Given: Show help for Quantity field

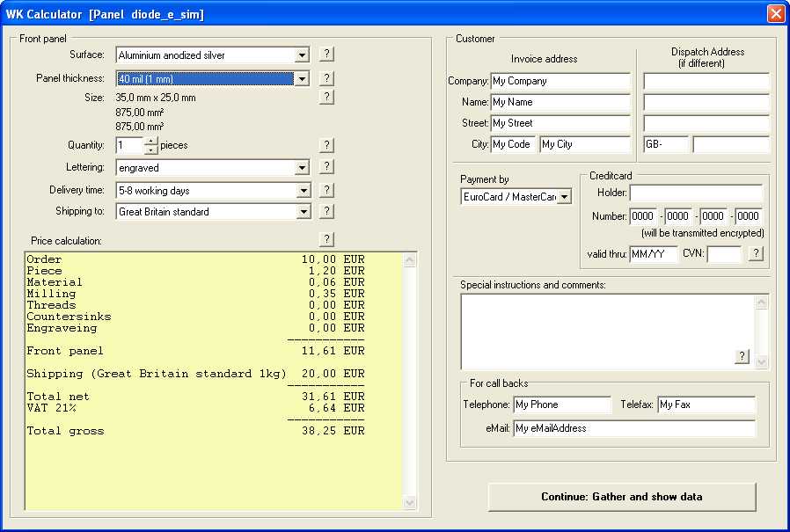Looking at the screenshot, I should tap(326, 145).
